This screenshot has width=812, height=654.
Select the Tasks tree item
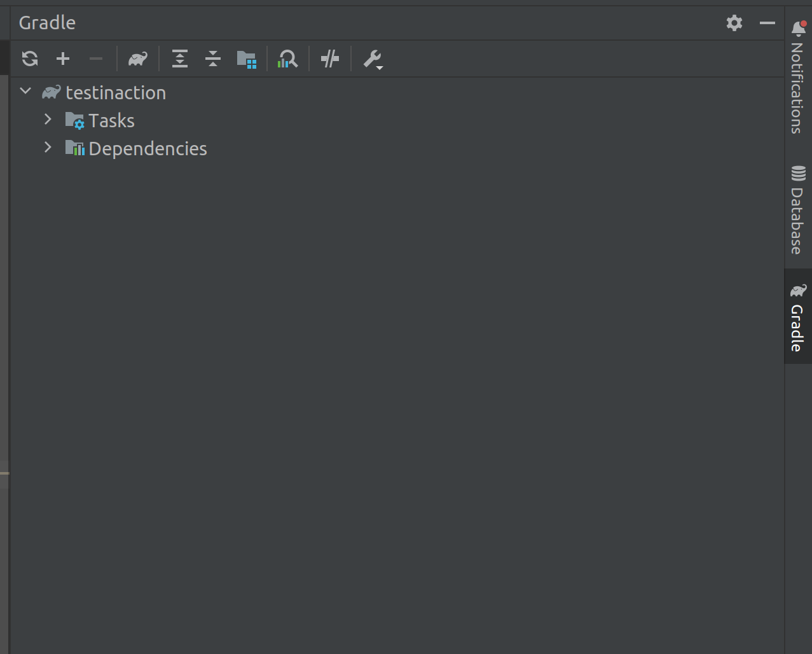397,120
